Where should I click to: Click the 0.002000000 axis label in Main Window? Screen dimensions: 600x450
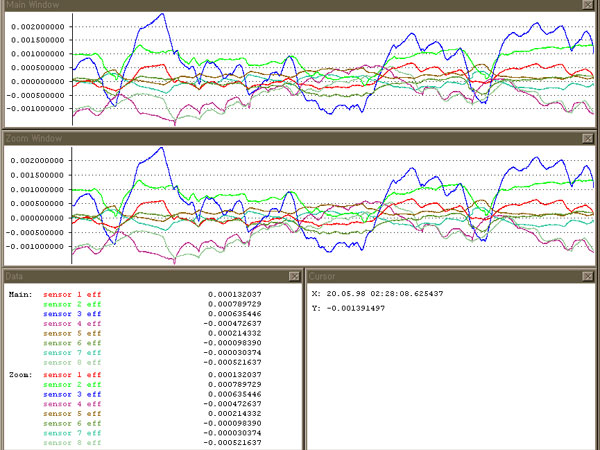(36, 26)
